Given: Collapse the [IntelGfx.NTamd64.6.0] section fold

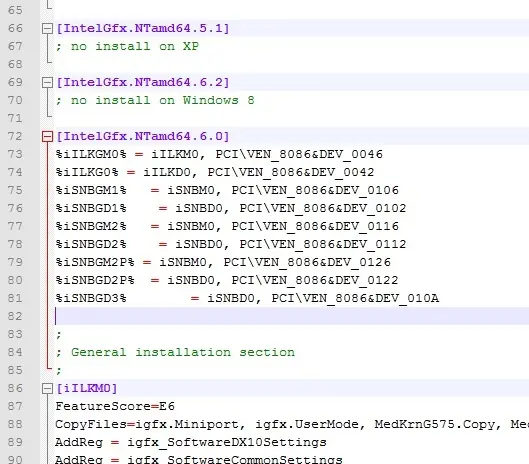Looking at the screenshot, I should (47, 137).
